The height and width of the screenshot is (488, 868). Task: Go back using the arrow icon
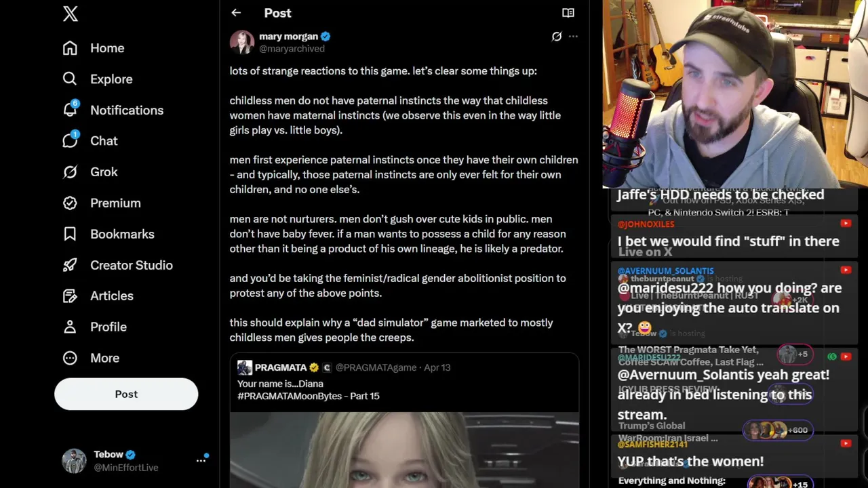click(236, 13)
